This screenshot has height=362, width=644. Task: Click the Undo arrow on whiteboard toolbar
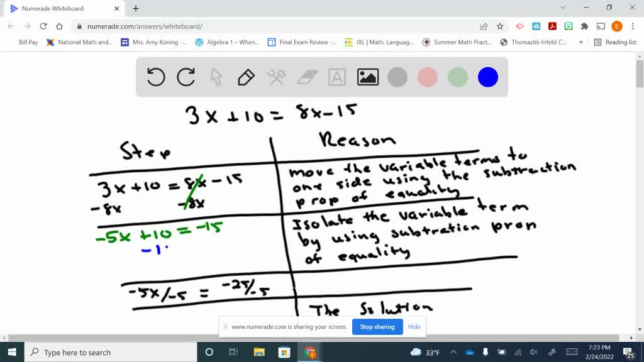coord(155,77)
